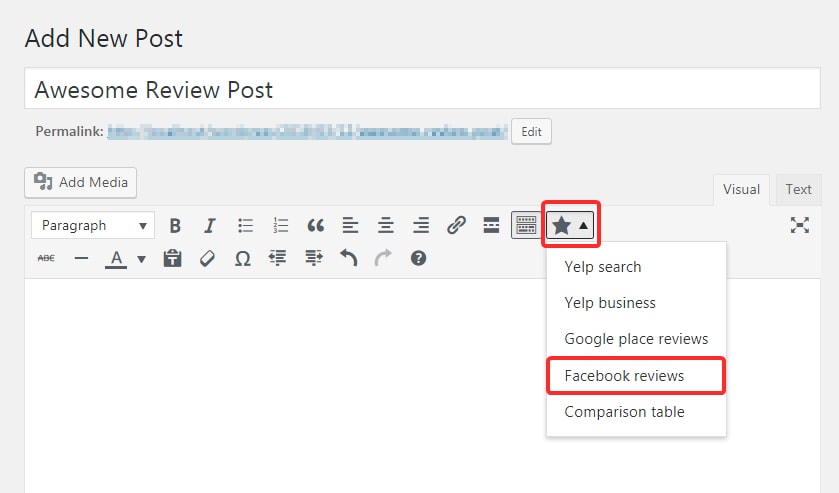Apply bold formatting
The image size is (839, 493).
click(175, 226)
